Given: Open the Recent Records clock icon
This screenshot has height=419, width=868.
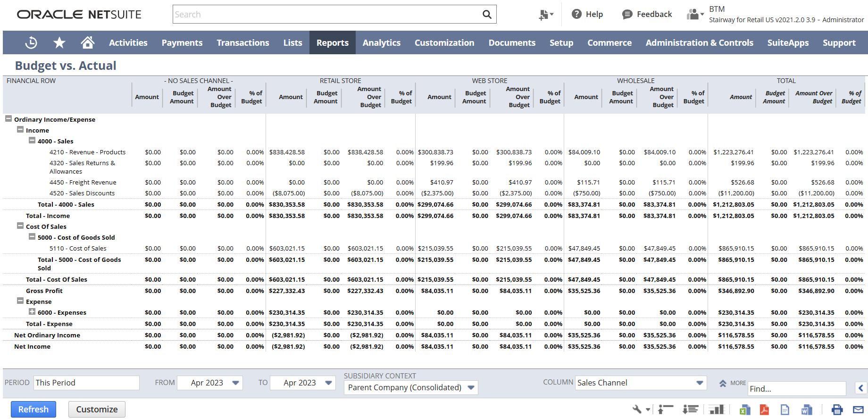Looking at the screenshot, I should tap(31, 42).
